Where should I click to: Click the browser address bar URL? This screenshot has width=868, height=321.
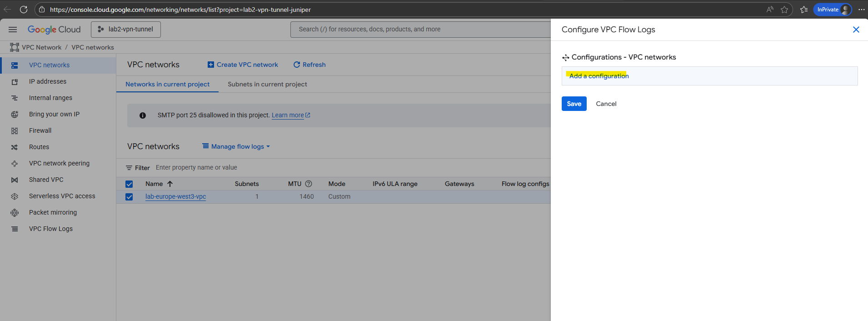click(180, 10)
